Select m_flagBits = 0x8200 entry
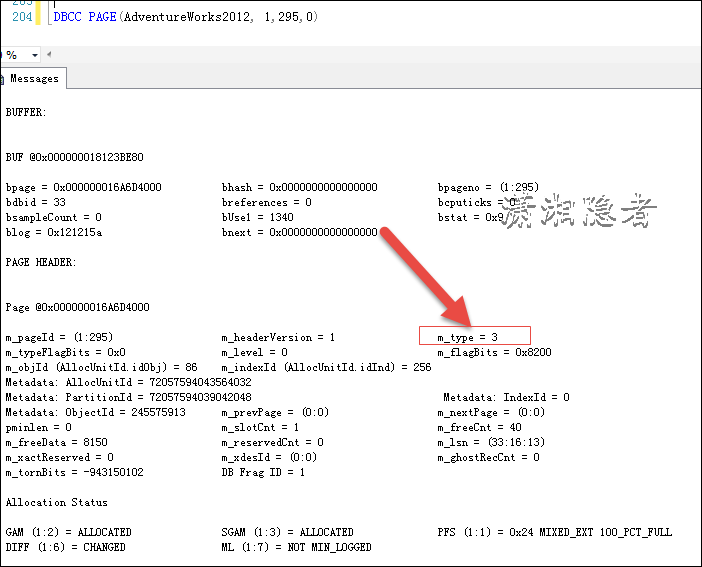Viewport: 702px width, 567px height. [494, 352]
